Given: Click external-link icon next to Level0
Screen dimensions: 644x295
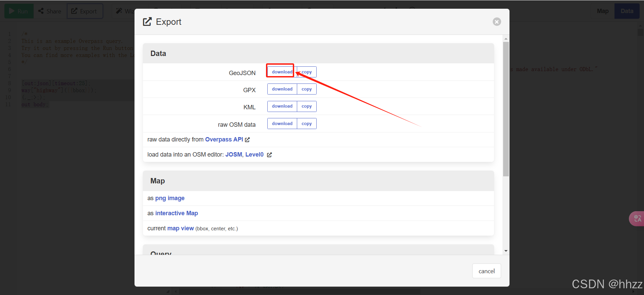Looking at the screenshot, I should (269, 155).
